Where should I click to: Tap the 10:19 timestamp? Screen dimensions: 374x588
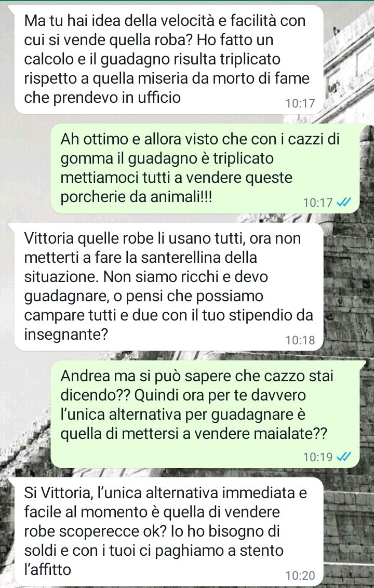(x=318, y=457)
